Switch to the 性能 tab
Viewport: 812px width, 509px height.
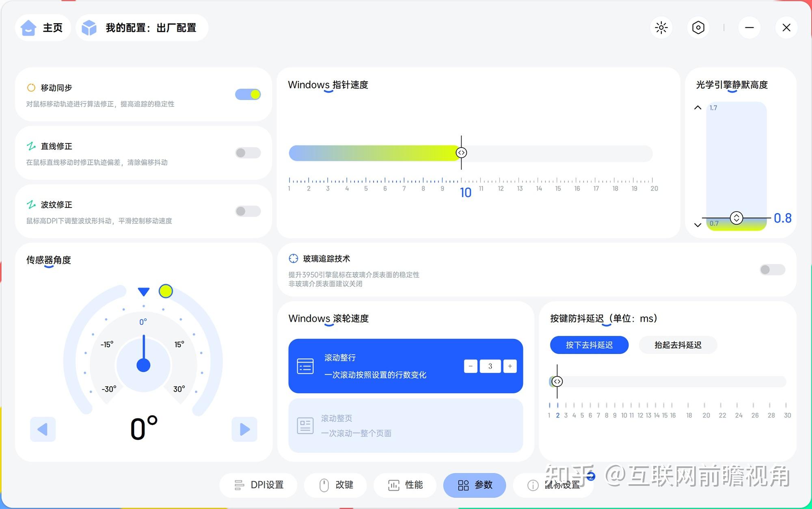click(405, 485)
